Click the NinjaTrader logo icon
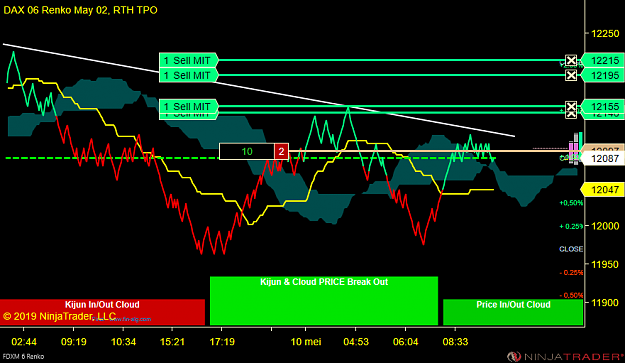 514,356
